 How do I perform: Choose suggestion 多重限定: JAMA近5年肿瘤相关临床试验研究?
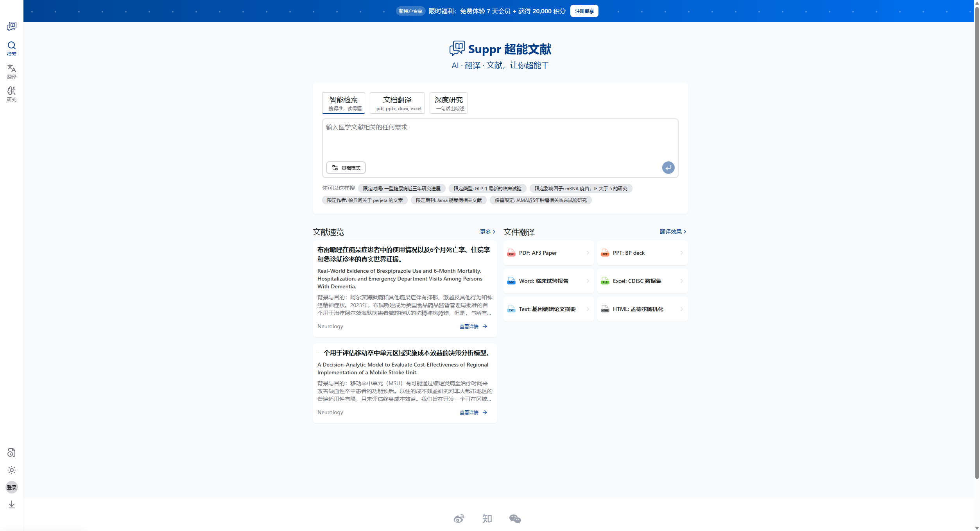[541, 200]
